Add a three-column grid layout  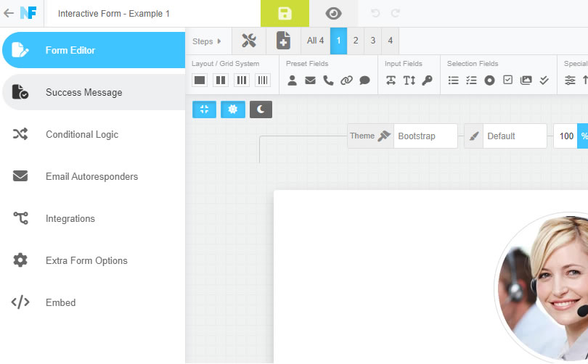click(x=242, y=80)
